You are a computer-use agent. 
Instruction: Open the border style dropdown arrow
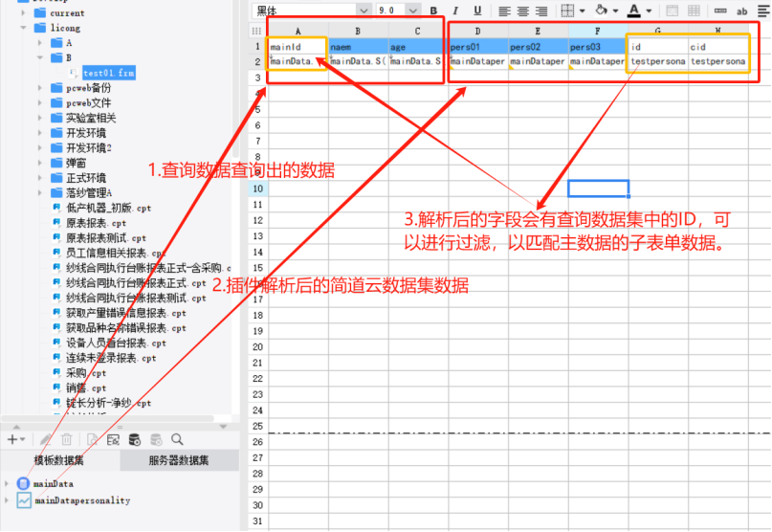[x=583, y=11]
